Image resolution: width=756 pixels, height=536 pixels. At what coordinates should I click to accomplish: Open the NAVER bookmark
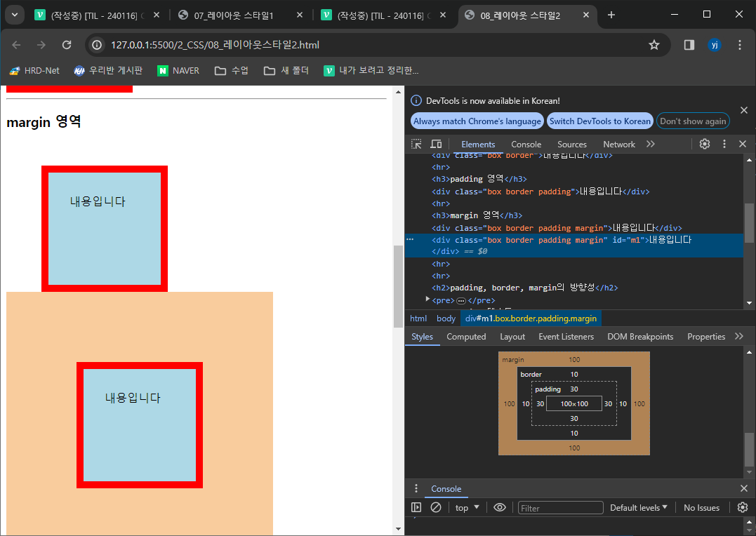point(178,71)
